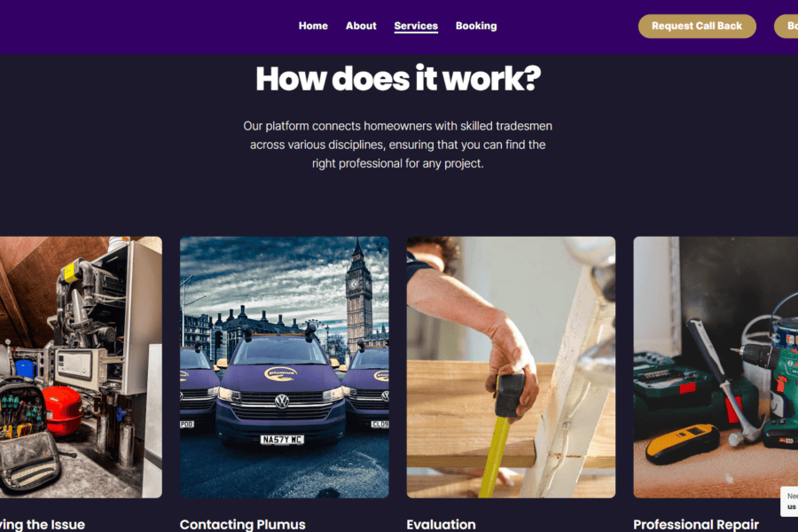
Task: Select the underlined Services nav item
Action: pos(416,26)
